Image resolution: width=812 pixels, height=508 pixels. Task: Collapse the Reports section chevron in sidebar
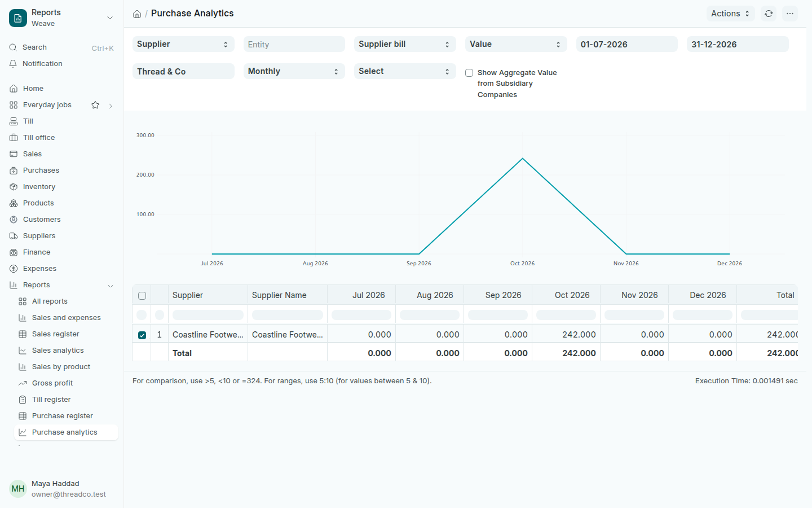click(111, 286)
